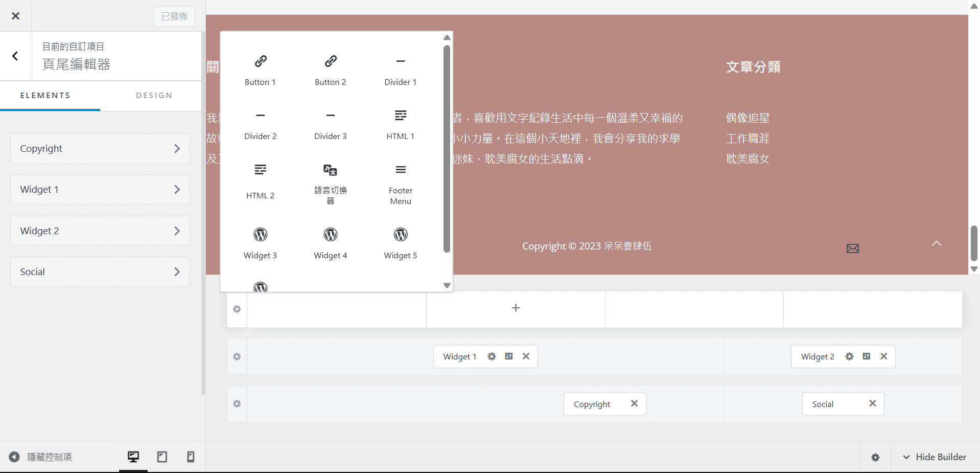Switch to desktop preview mode
Viewport: 980px width, 473px height.
[x=133, y=457]
